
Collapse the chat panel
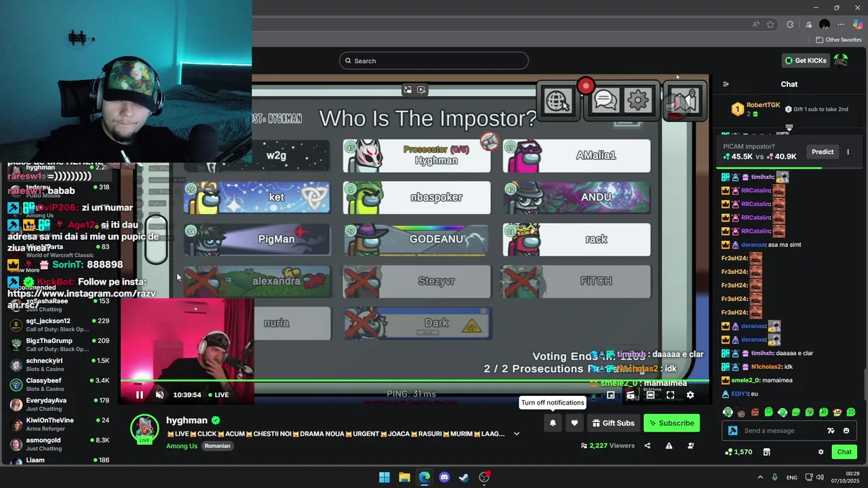(726, 84)
